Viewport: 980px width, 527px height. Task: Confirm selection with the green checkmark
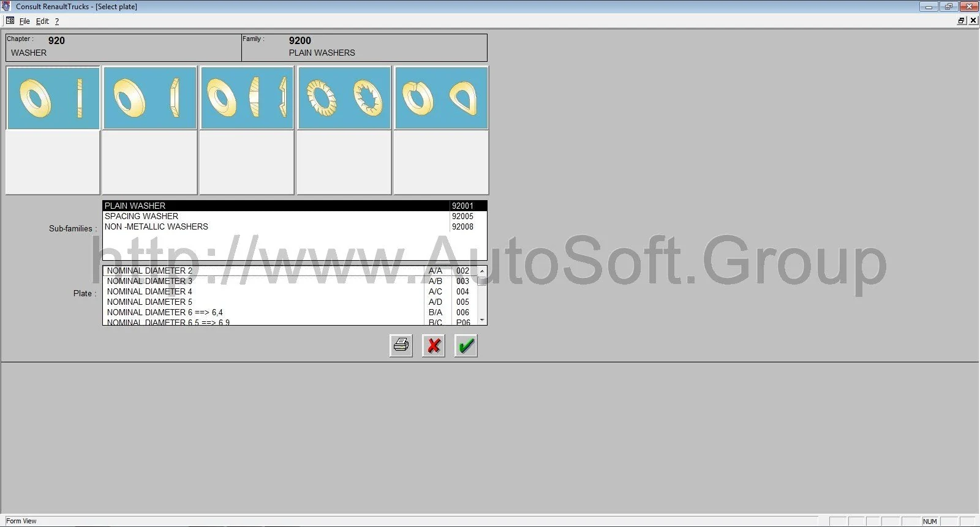tap(466, 346)
